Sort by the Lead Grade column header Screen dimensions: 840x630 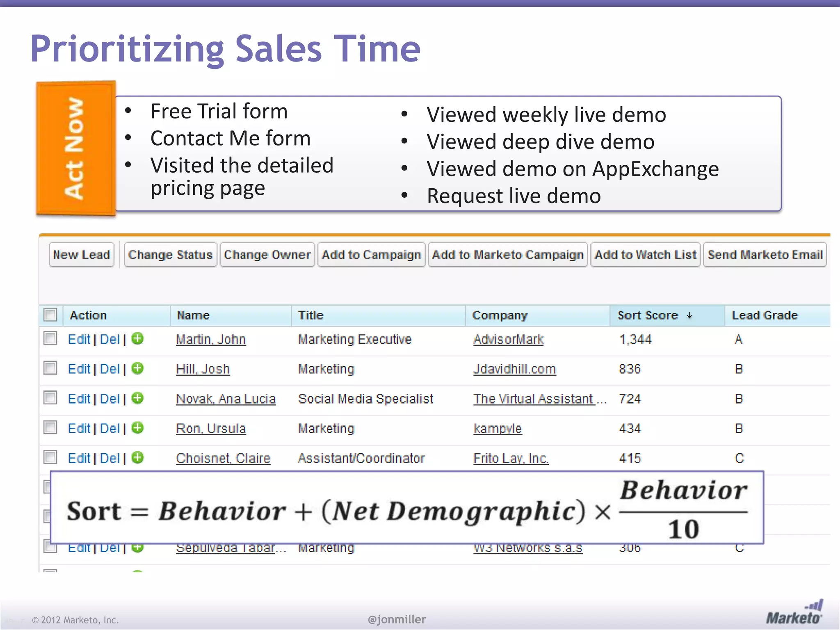[765, 315]
